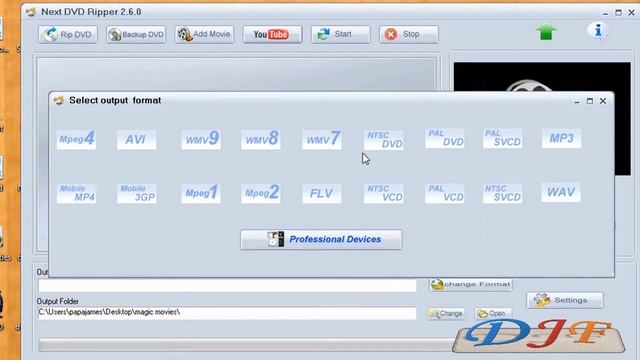Choose PAL SVCD format
The height and width of the screenshot is (360, 640).
502,139
